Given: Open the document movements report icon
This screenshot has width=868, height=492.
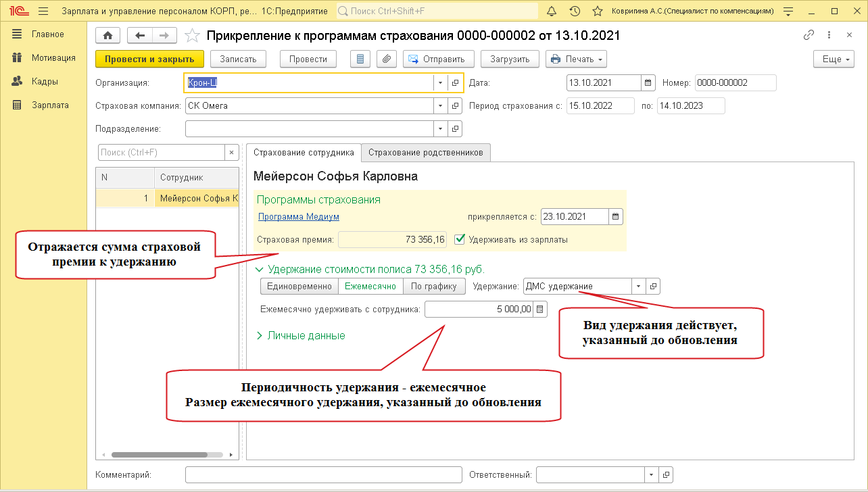Looking at the screenshot, I should coord(360,59).
